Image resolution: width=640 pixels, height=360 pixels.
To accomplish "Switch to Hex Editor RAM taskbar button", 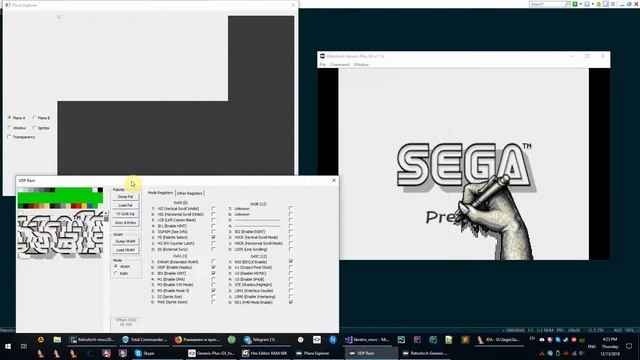I will point(264,353).
